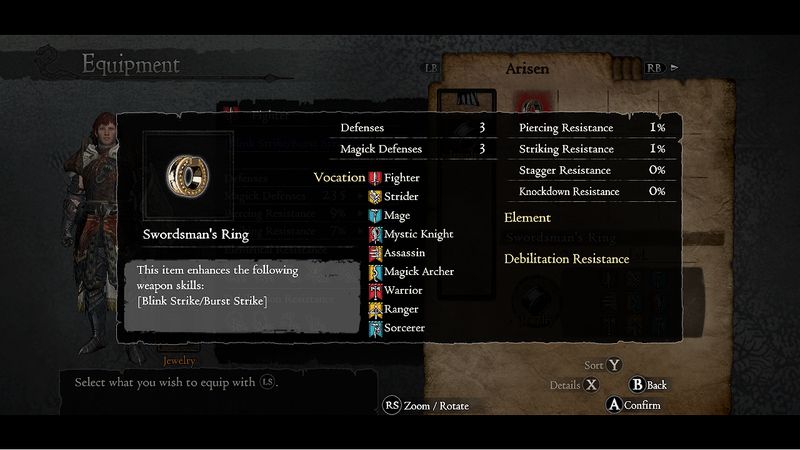
Task: Select the Jewelry category label
Action: point(179,361)
